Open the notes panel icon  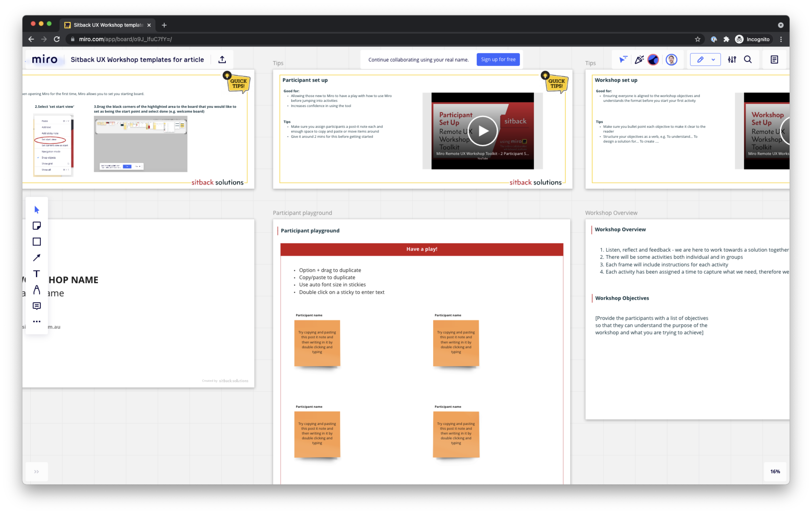pos(774,60)
